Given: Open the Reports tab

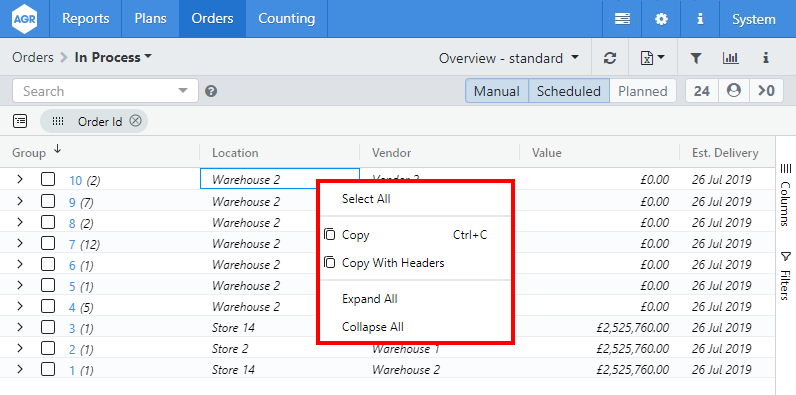Looking at the screenshot, I should pyautogui.click(x=86, y=19).
